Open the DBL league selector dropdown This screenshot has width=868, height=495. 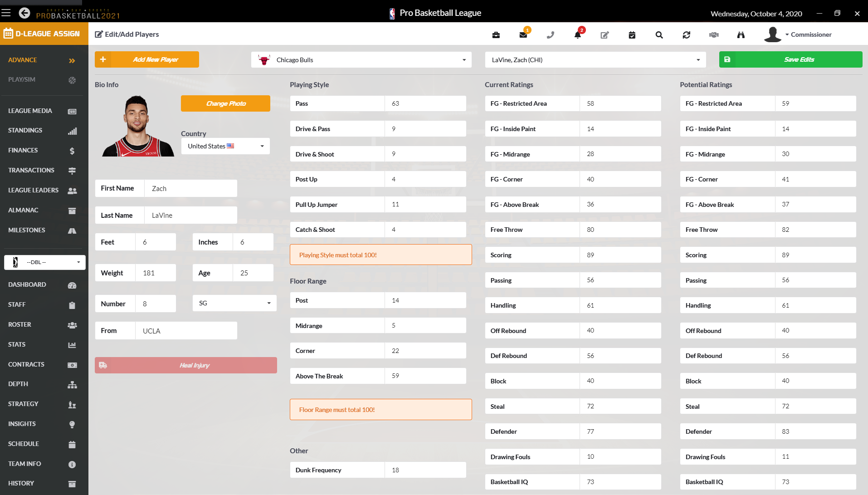pyautogui.click(x=45, y=262)
